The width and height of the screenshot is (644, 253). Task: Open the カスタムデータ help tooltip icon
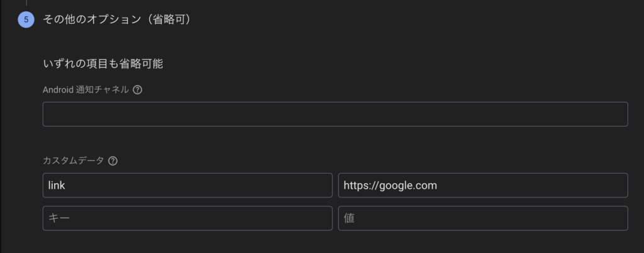[113, 160]
